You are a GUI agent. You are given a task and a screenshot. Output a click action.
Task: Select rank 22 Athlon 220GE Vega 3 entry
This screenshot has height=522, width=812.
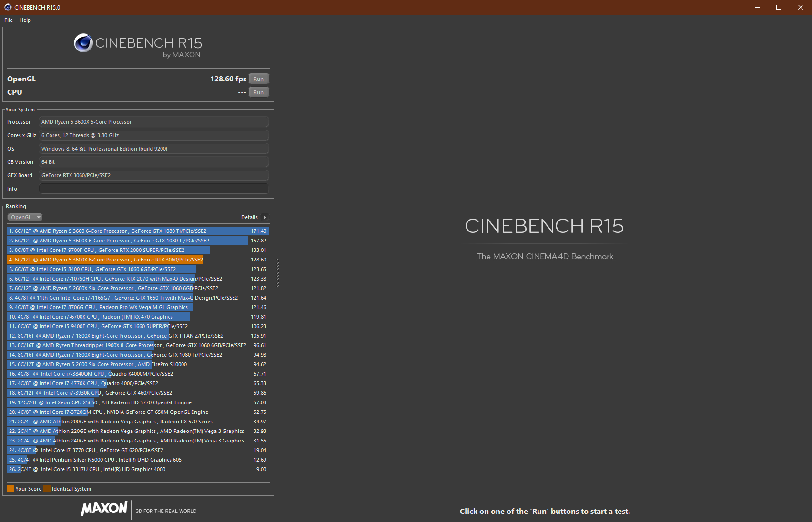click(x=138, y=431)
